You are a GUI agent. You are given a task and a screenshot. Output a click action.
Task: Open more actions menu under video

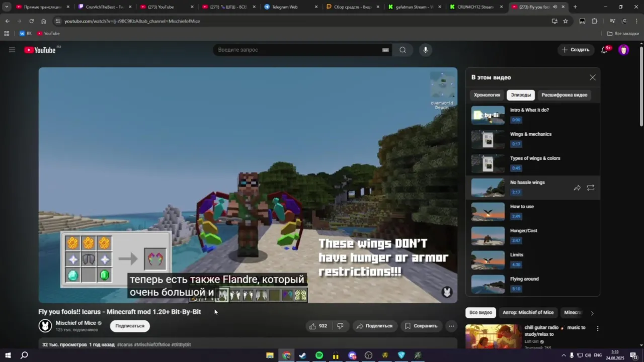pyautogui.click(x=451, y=326)
